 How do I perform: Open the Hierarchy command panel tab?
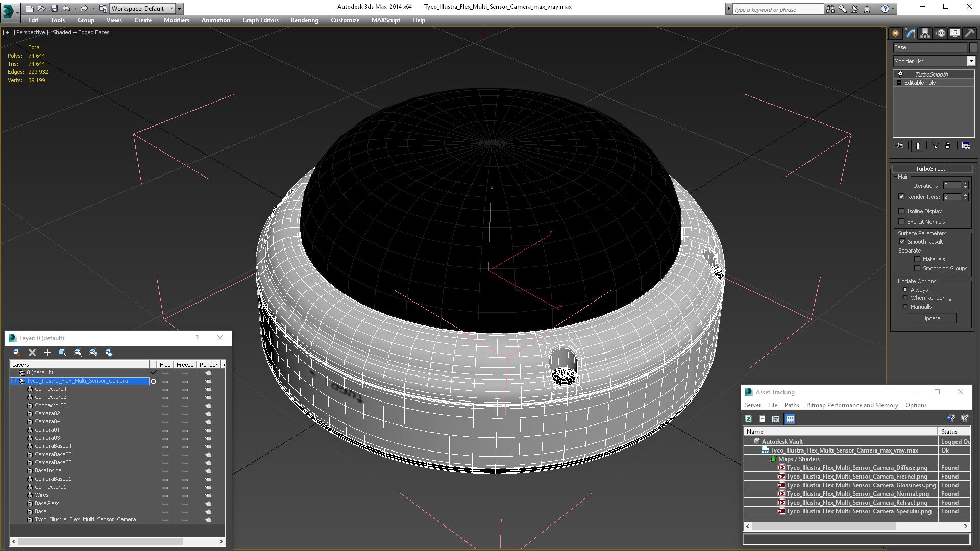click(925, 33)
